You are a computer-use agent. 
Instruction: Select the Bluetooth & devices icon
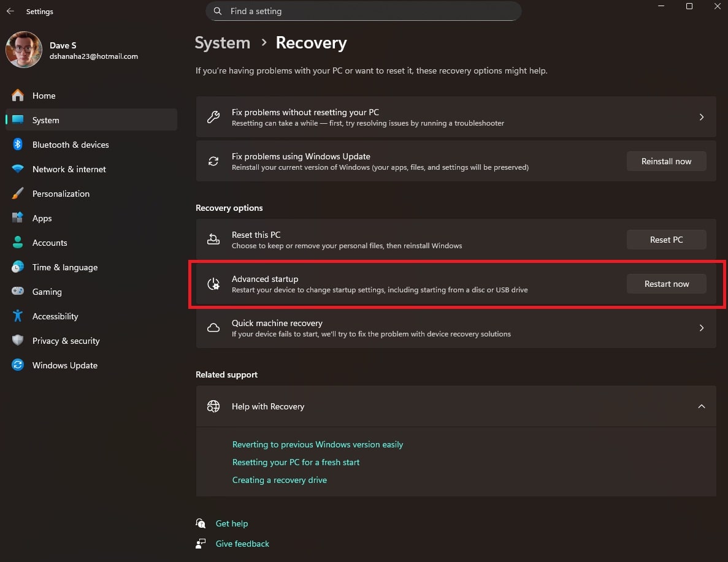[17, 145]
